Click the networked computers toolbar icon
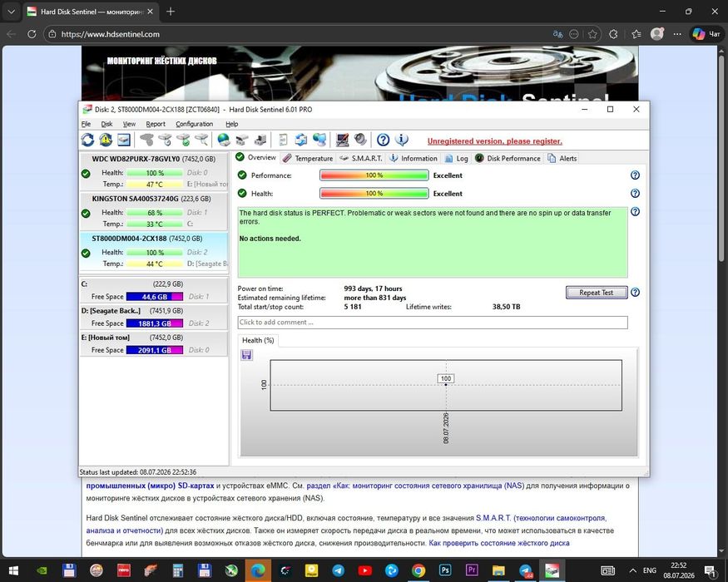This screenshot has width=728, height=582. (x=319, y=140)
